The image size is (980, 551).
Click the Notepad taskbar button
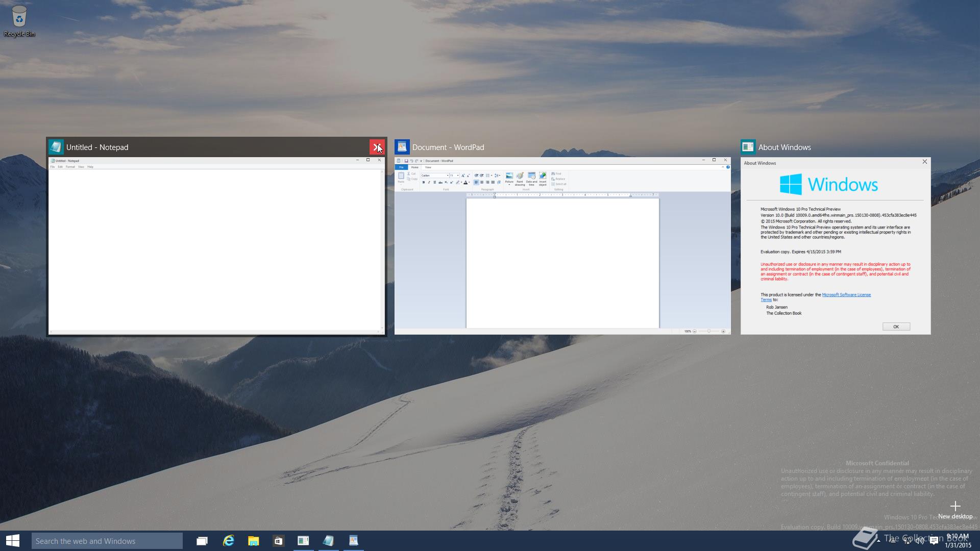(328, 541)
